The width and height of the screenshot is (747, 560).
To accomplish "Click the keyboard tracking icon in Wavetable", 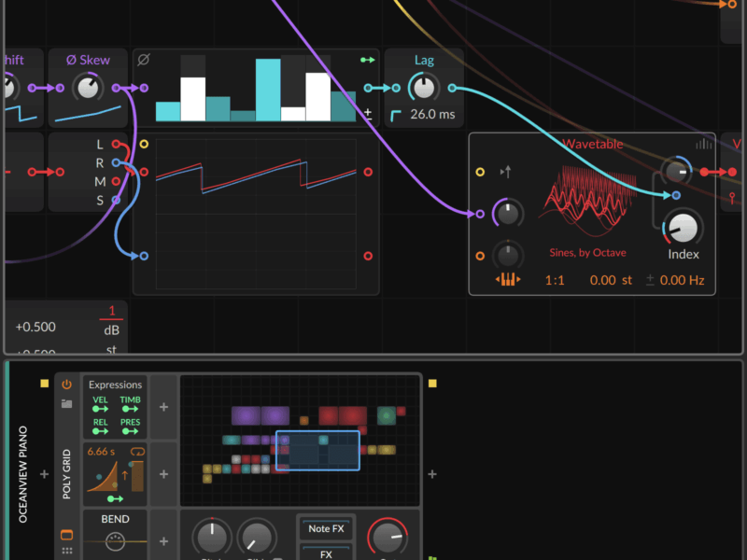I will (506, 280).
